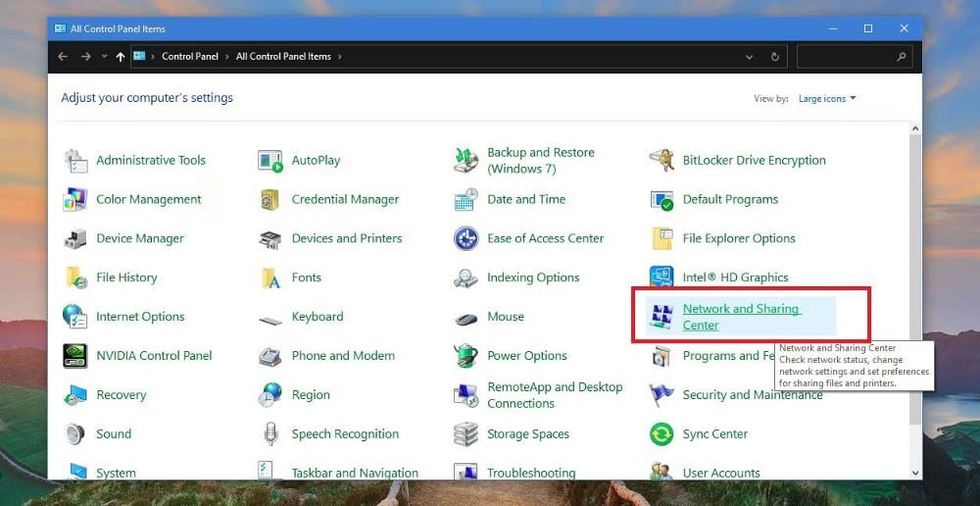Click the AutoPlay icon
The height and width of the screenshot is (506, 980).
270,161
